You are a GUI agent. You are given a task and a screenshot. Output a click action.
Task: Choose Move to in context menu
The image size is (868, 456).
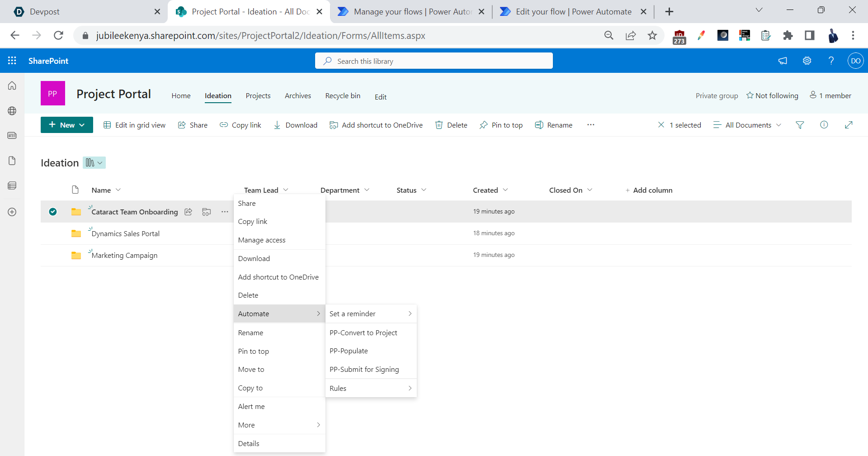279,369
